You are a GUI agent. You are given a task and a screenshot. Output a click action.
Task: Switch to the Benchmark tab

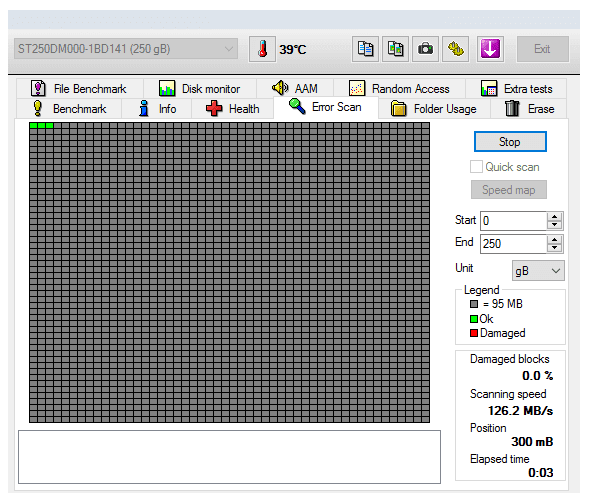point(69,109)
